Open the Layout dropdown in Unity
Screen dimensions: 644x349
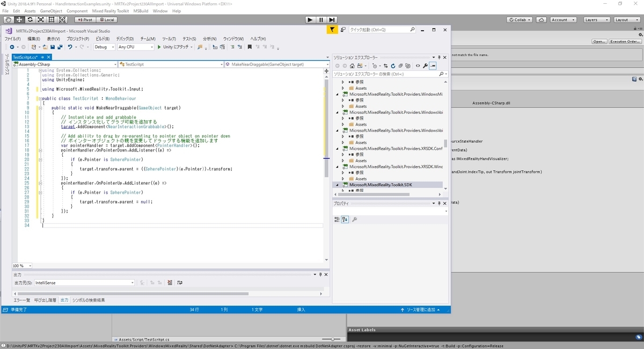point(626,20)
